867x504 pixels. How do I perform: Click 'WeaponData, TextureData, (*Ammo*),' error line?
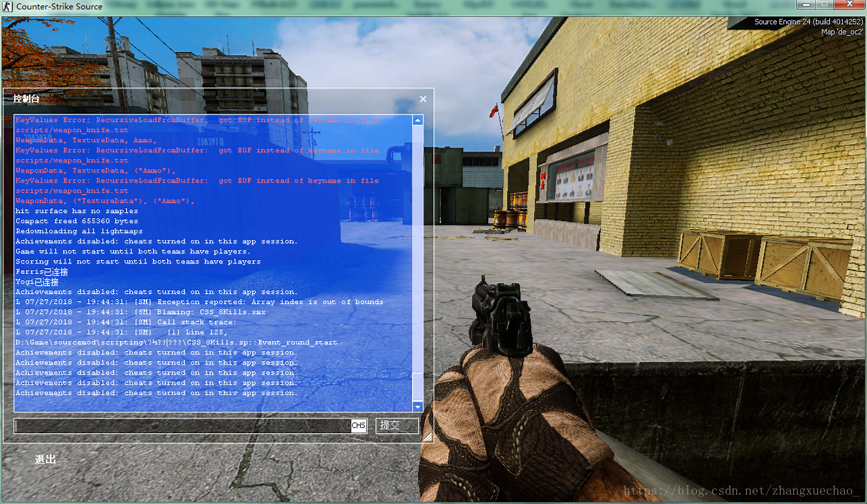click(x=95, y=170)
